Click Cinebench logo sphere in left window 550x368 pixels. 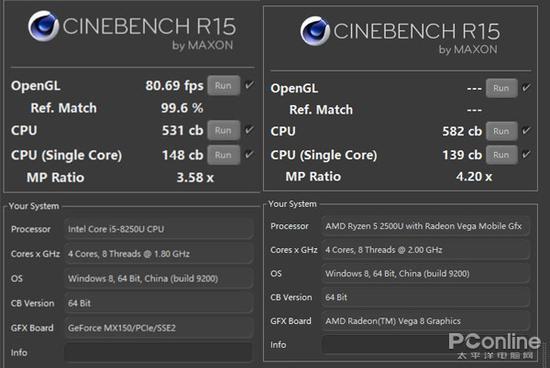(x=43, y=26)
